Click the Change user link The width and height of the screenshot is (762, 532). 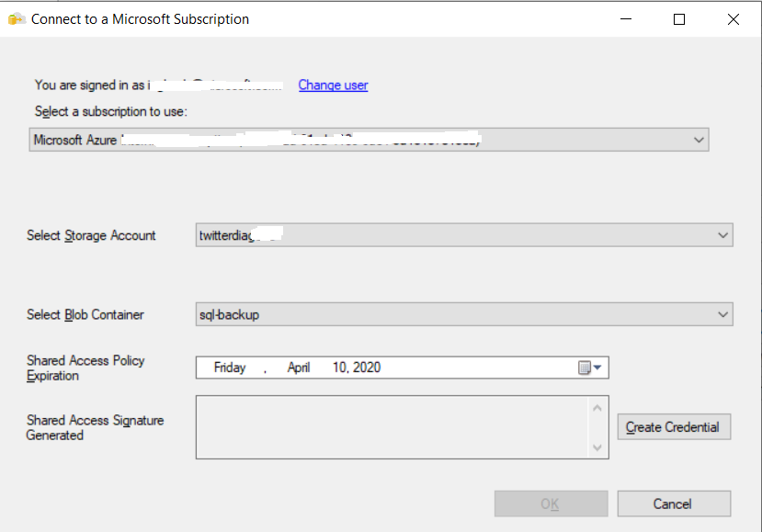pos(333,85)
